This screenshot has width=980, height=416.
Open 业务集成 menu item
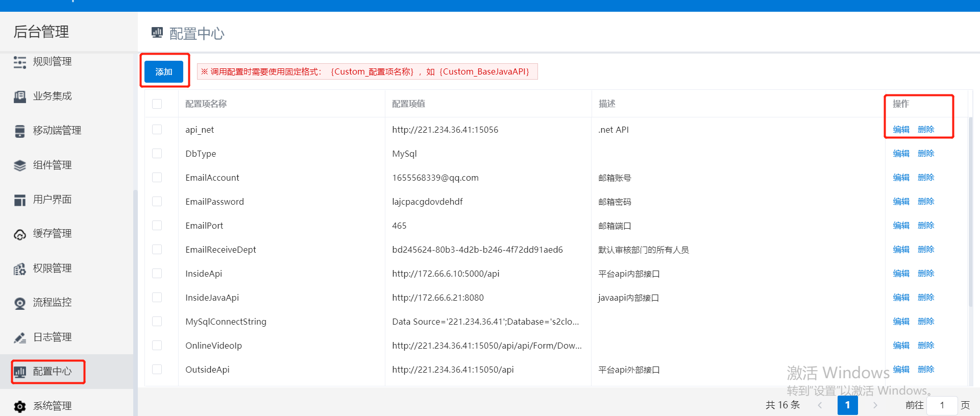pos(53,96)
